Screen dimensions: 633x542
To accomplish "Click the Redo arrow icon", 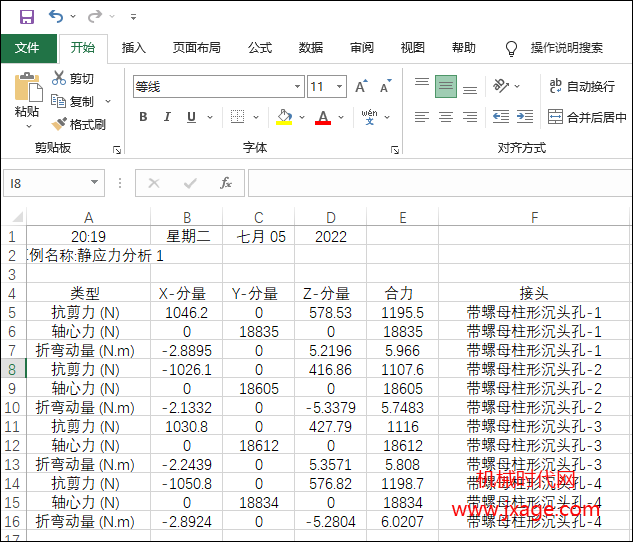I will pos(95,17).
